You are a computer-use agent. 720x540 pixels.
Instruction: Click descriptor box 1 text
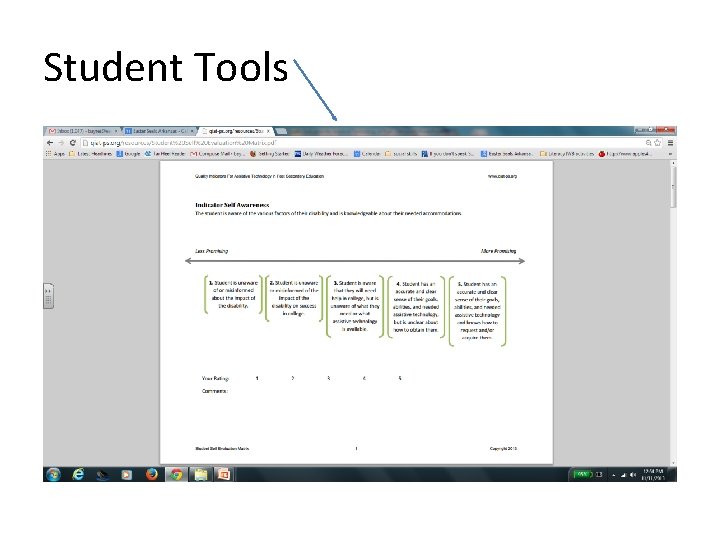tap(233, 294)
